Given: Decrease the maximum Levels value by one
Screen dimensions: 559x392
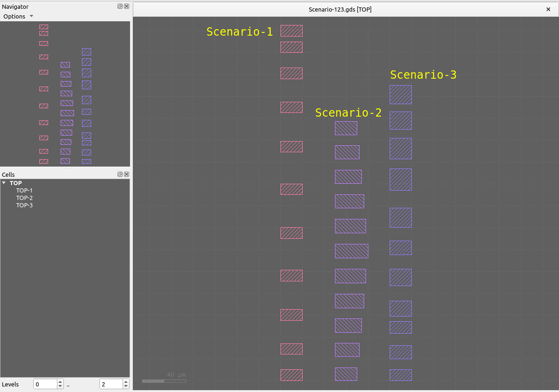Looking at the screenshot, I should point(125,386).
